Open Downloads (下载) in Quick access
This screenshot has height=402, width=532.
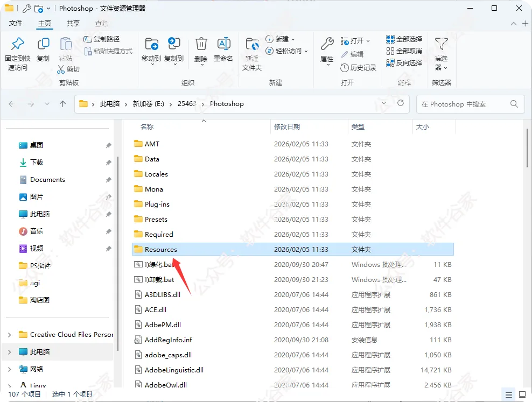click(37, 163)
